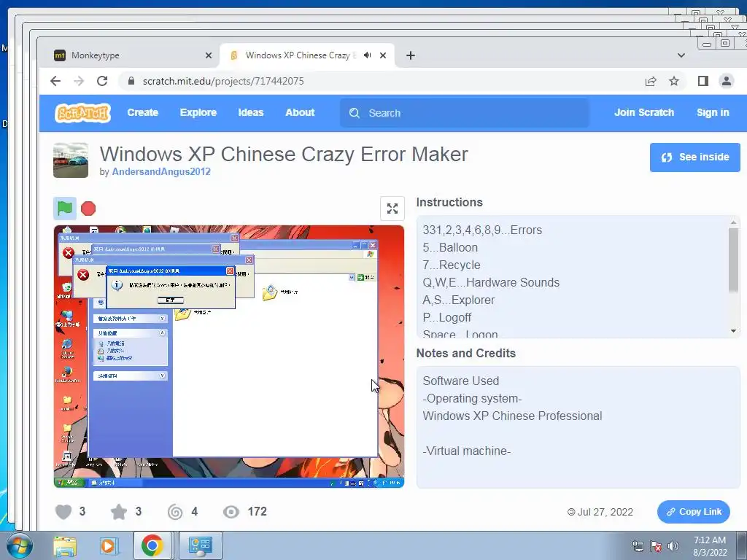Switch to the Monkeytype tab
This screenshot has width=747, height=560.
(133, 55)
